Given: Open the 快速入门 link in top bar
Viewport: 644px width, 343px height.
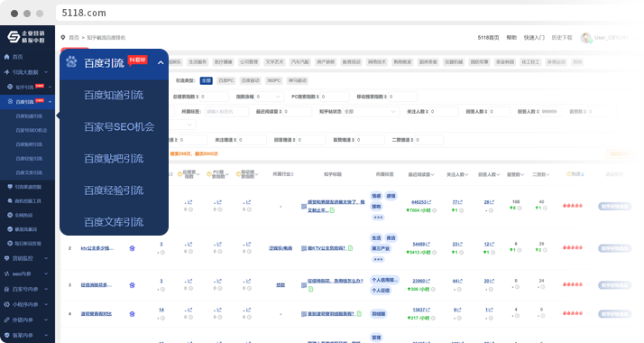Looking at the screenshot, I should pyautogui.click(x=534, y=37).
